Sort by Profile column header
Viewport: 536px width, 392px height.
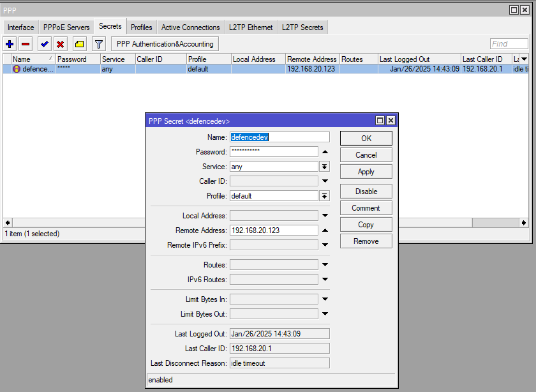tap(209, 59)
